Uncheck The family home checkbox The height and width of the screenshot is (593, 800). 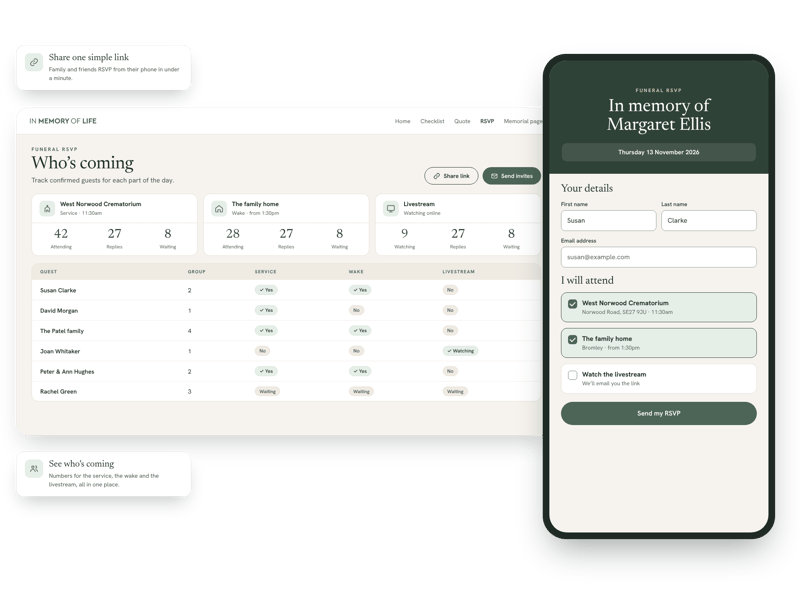[x=572, y=339]
